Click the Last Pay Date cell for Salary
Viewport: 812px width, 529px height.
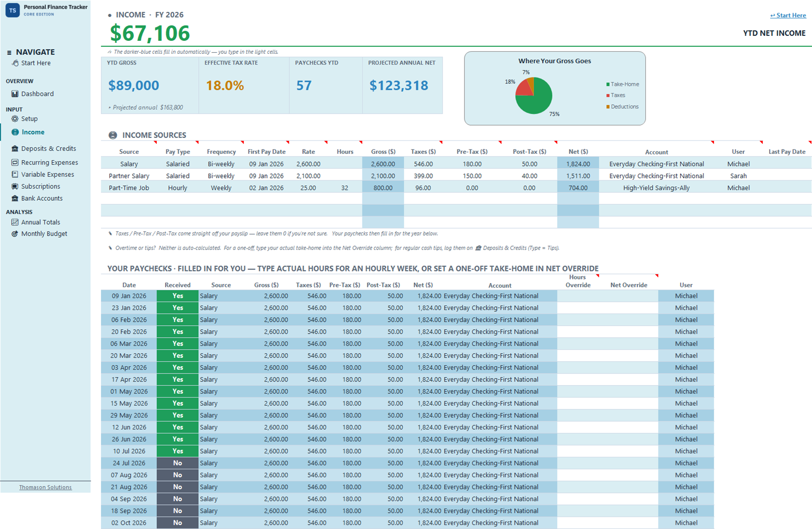787,164
